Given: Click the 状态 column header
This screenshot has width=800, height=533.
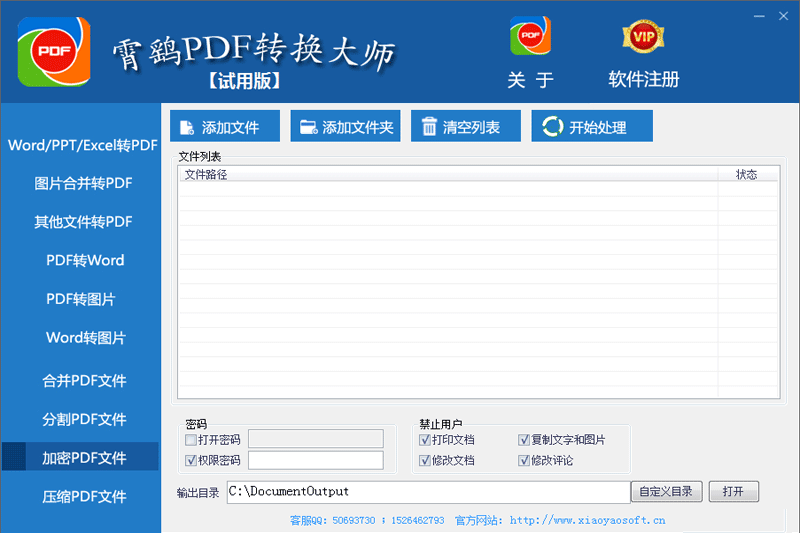Looking at the screenshot, I should click(747, 174).
